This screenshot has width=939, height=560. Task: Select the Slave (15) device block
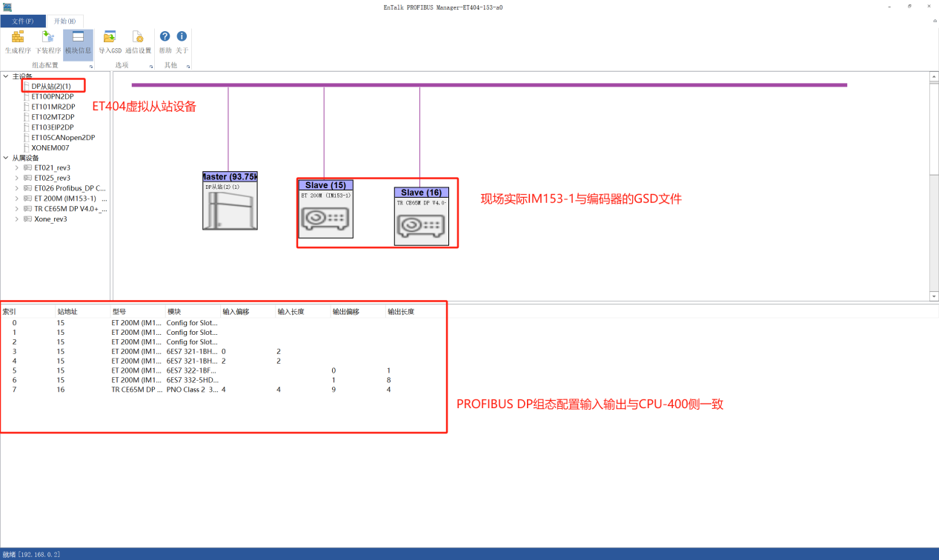[x=326, y=209]
